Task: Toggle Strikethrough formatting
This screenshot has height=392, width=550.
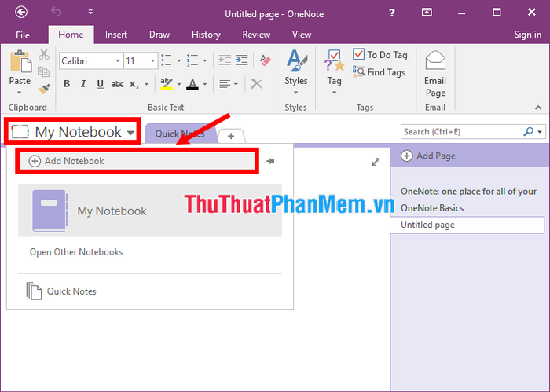Action: pos(117,84)
